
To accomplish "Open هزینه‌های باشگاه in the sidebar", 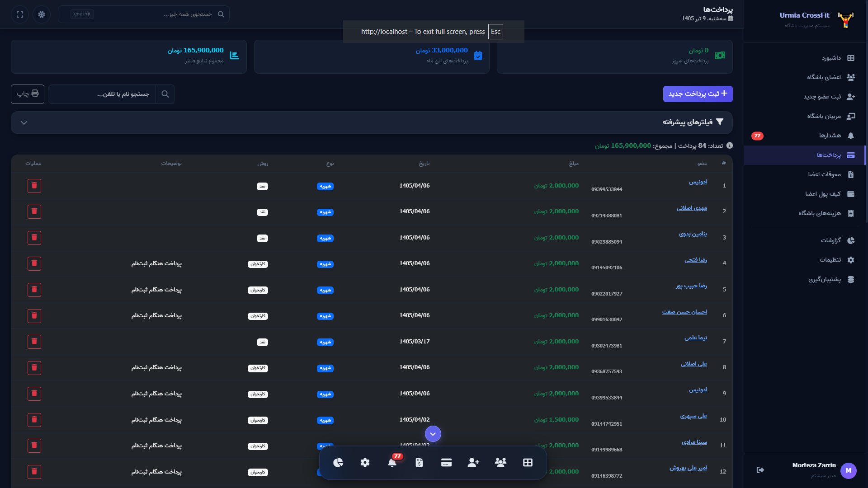I will (805, 213).
